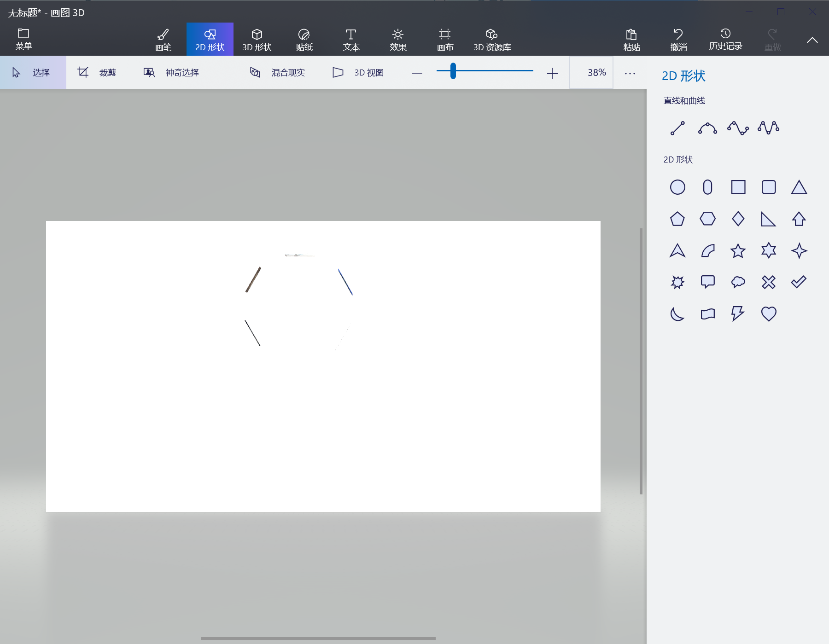Toggle the 3D 视图 view mode
This screenshot has width=829, height=644.
[358, 73]
